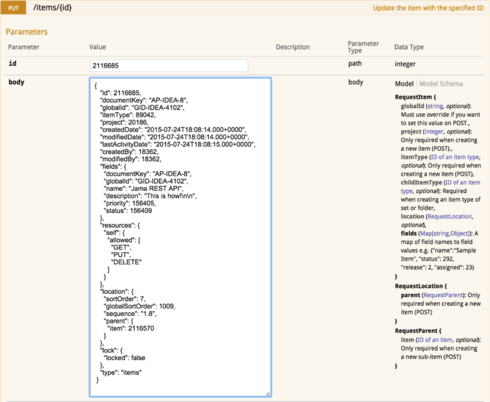
Task: Grab the resize handle of body textarea
Action: pyautogui.click(x=268, y=394)
